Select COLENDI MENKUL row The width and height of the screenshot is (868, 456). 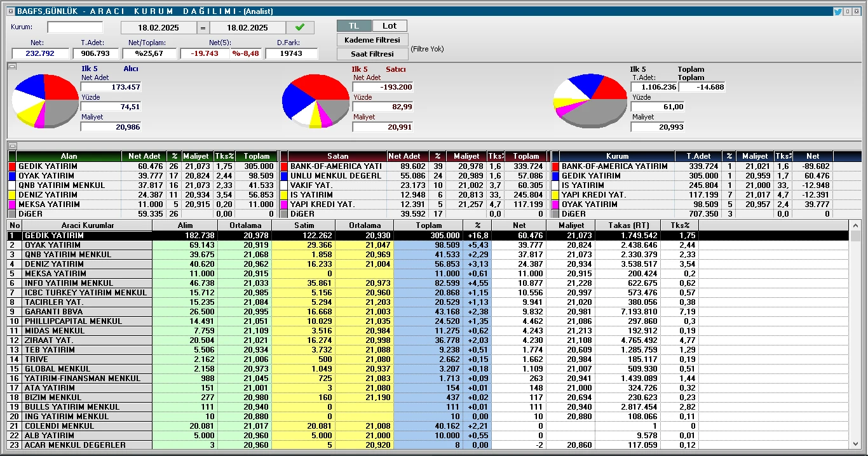tap(429, 426)
